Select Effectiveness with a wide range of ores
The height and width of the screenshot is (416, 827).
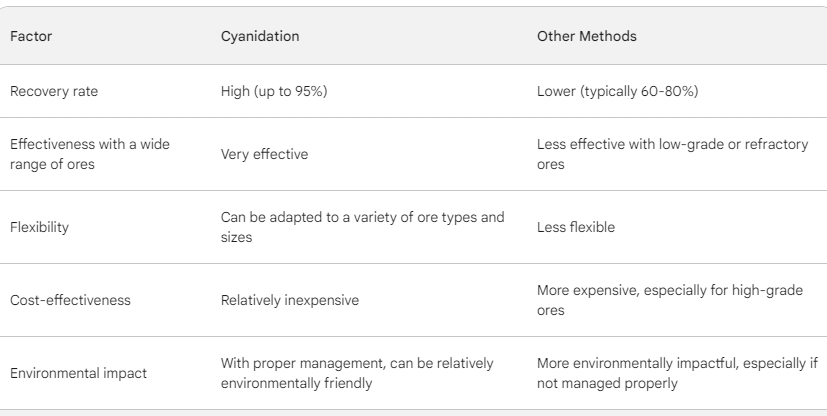pyautogui.click(x=90, y=154)
